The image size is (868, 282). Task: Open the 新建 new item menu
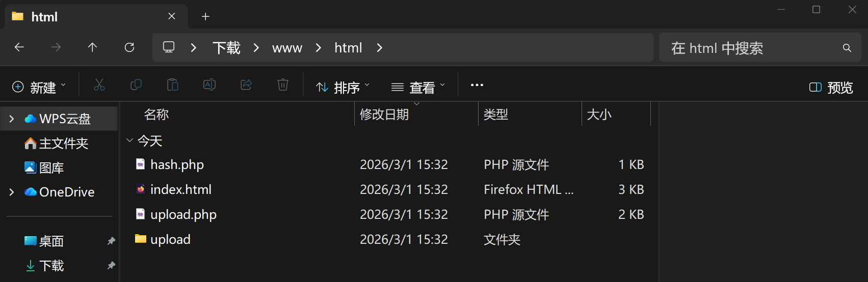39,88
